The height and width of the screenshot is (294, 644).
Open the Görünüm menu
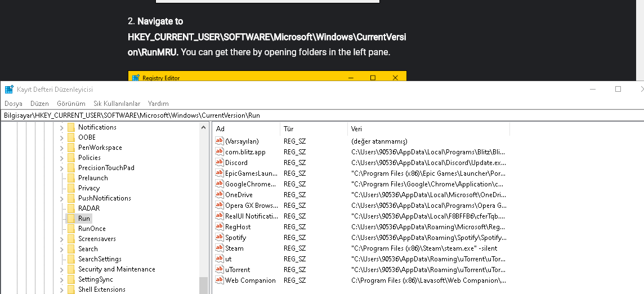[71, 104]
